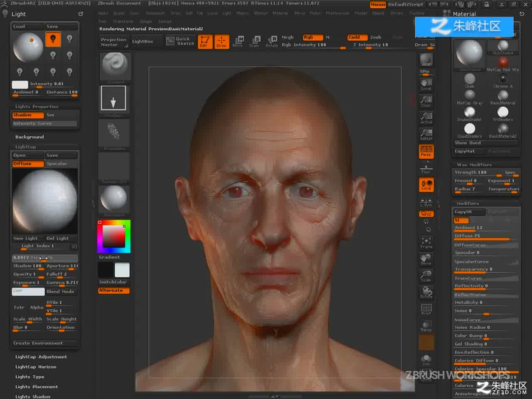The image size is (532, 399).
Task: Select the DoubleShade1 material
Action: coord(470,113)
